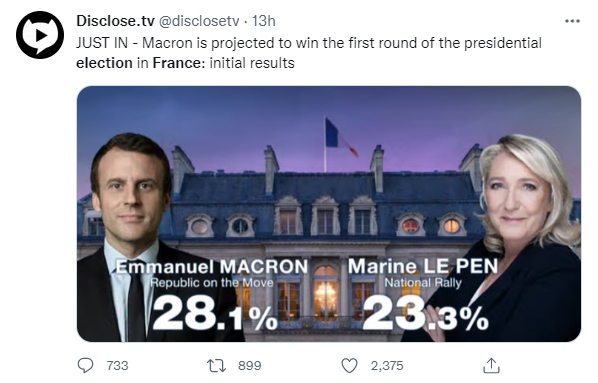Open the Disclose.tv display name
Viewport: 598px width, 383px height.
(115, 21)
